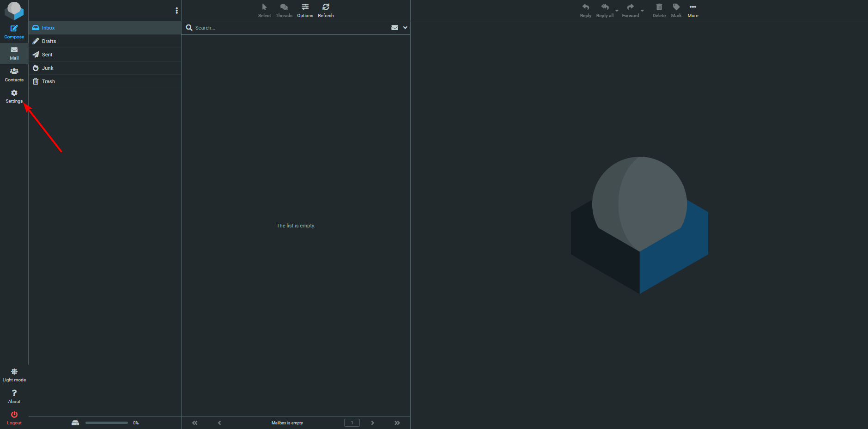Click the Logout power icon
The height and width of the screenshot is (429, 868).
[x=14, y=415]
